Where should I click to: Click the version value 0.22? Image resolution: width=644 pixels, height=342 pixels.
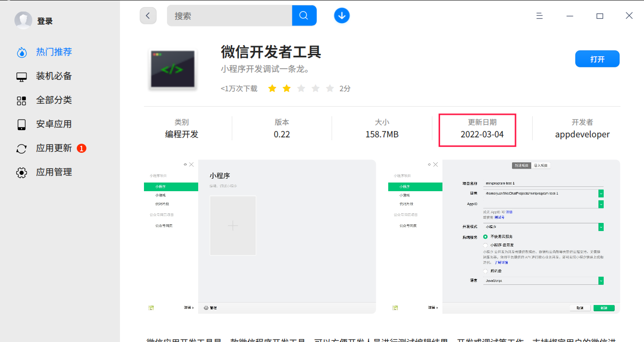[282, 134]
